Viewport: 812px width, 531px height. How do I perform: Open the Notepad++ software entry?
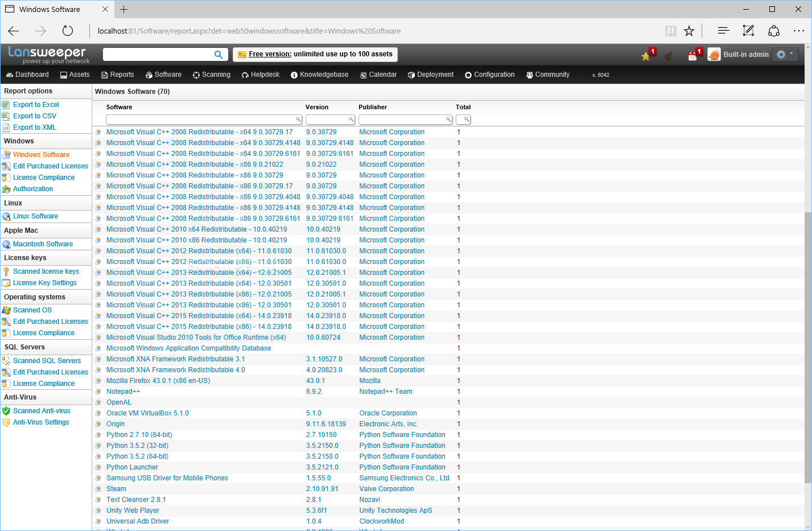pos(123,392)
